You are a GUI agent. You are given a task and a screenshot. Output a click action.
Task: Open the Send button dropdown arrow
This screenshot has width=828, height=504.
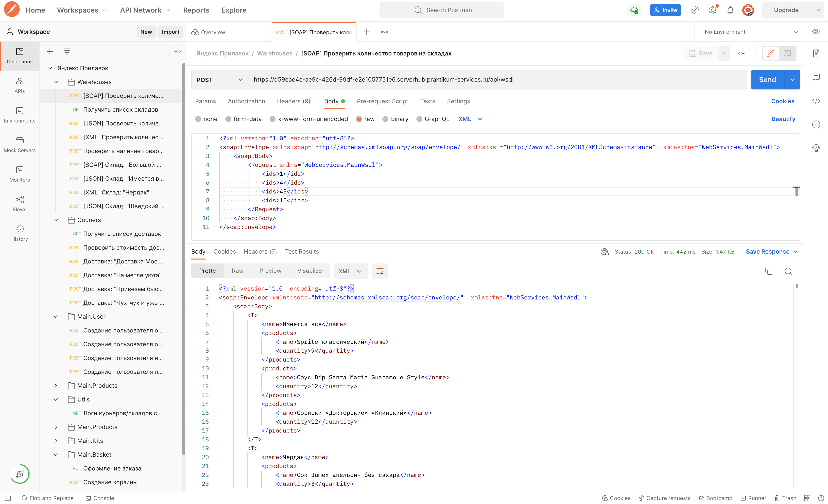coord(792,80)
